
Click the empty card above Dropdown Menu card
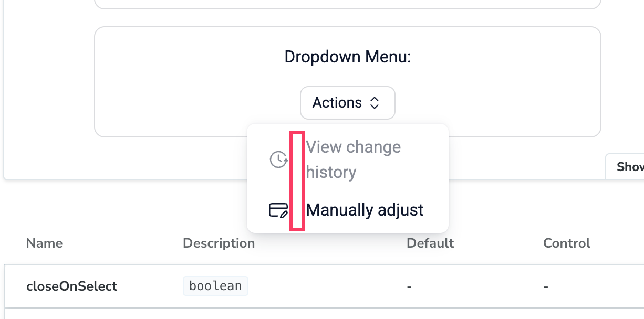pyautogui.click(x=348, y=3)
